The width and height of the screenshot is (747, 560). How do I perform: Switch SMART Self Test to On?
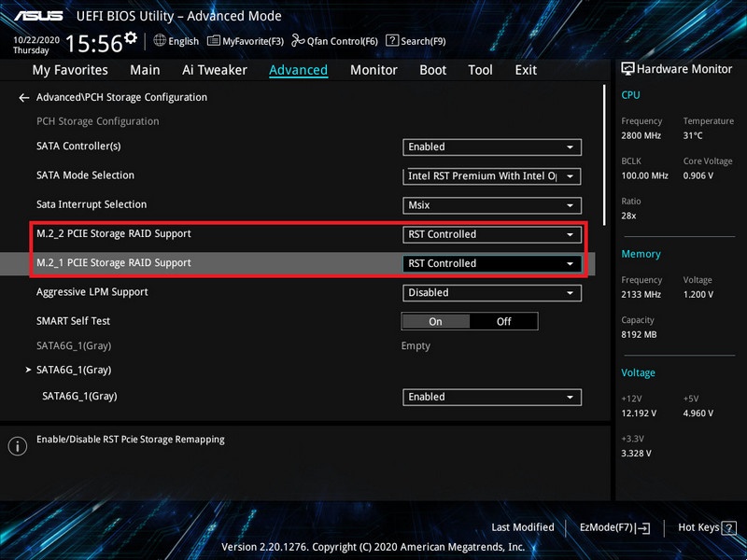[x=435, y=321]
